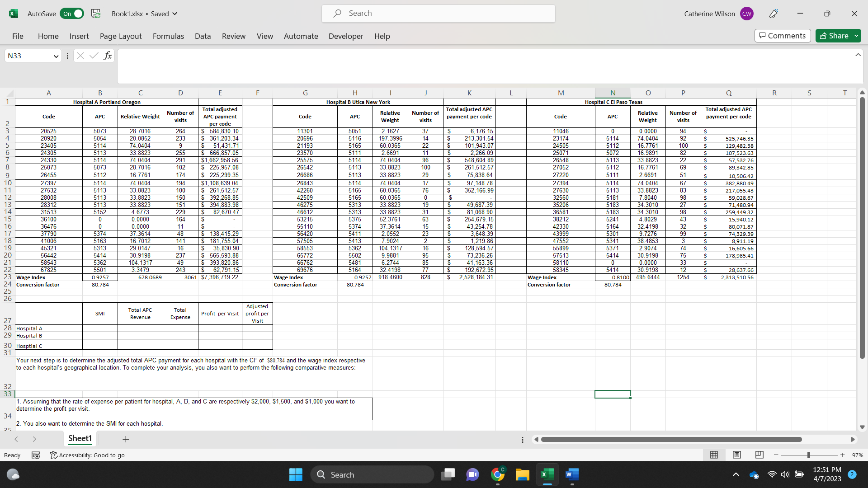Add a new sheet with plus icon
The width and height of the screenshot is (868, 488).
[x=126, y=439]
